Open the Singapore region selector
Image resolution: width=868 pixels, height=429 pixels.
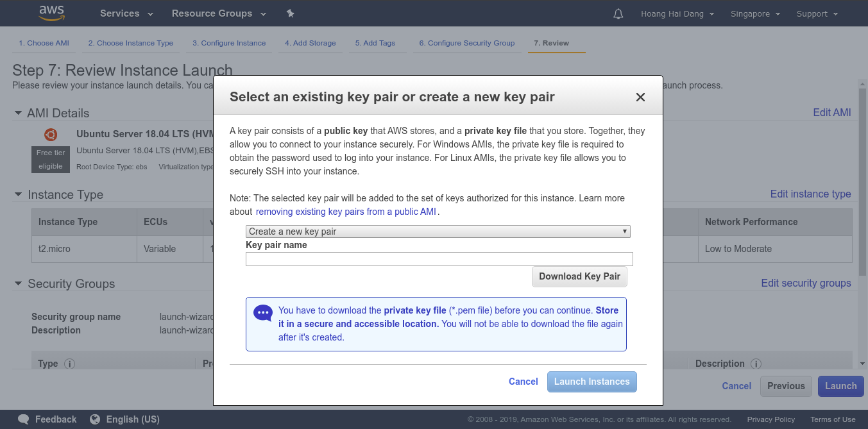tap(755, 13)
